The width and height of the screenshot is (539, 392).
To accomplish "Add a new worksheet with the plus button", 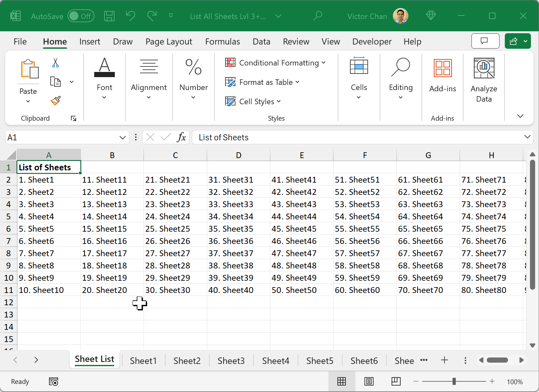I will (444, 360).
